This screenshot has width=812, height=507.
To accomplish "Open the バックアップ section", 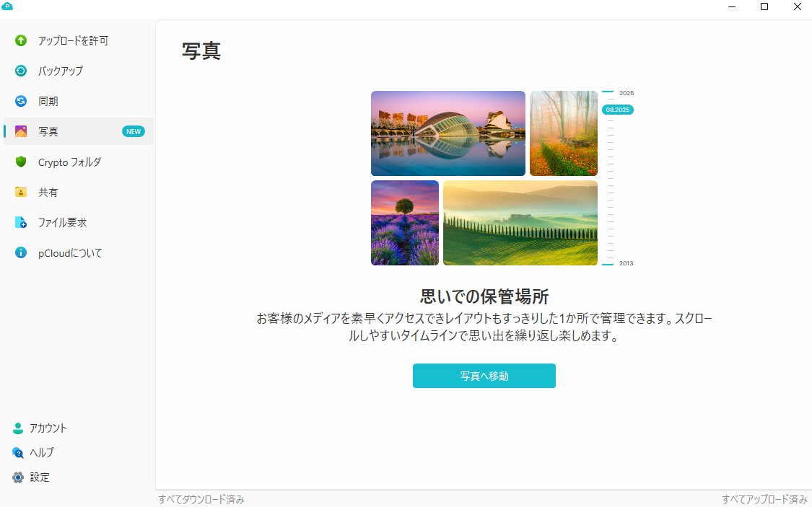I will pyautogui.click(x=79, y=71).
